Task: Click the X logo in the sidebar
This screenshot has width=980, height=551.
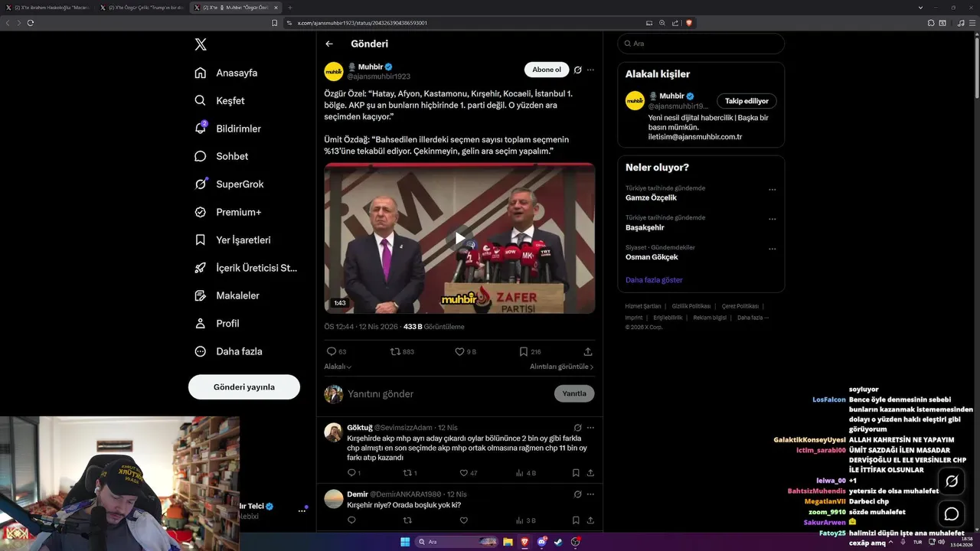Action: [x=201, y=44]
